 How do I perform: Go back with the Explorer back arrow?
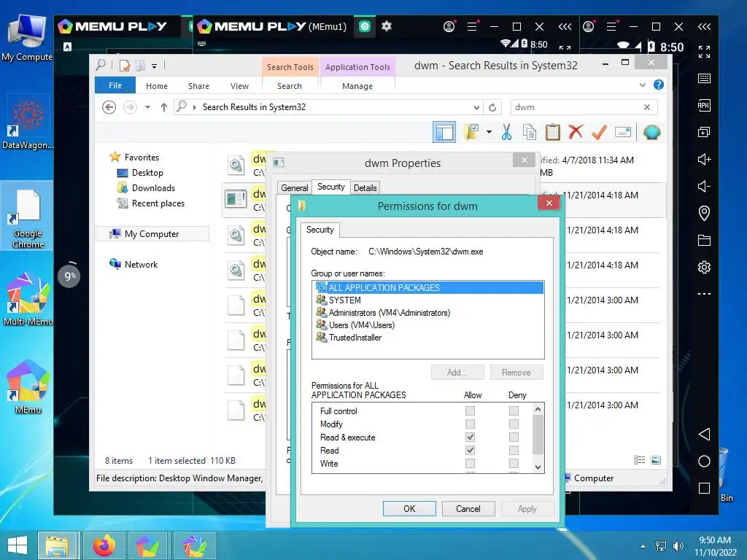pos(109,107)
